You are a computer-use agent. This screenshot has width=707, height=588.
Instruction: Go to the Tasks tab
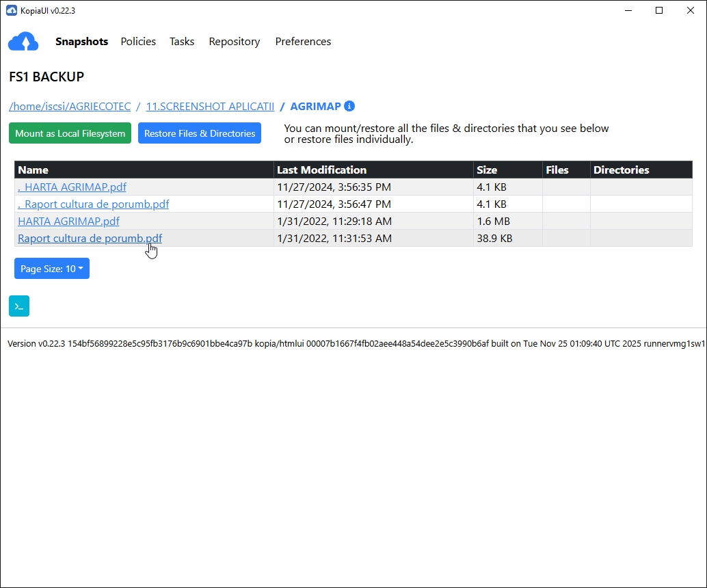pos(182,42)
